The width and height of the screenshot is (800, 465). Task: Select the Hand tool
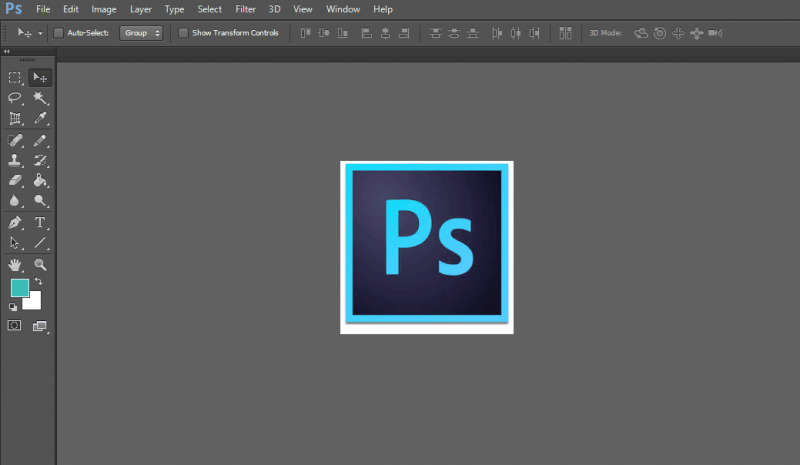pyautogui.click(x=14, y=265)
